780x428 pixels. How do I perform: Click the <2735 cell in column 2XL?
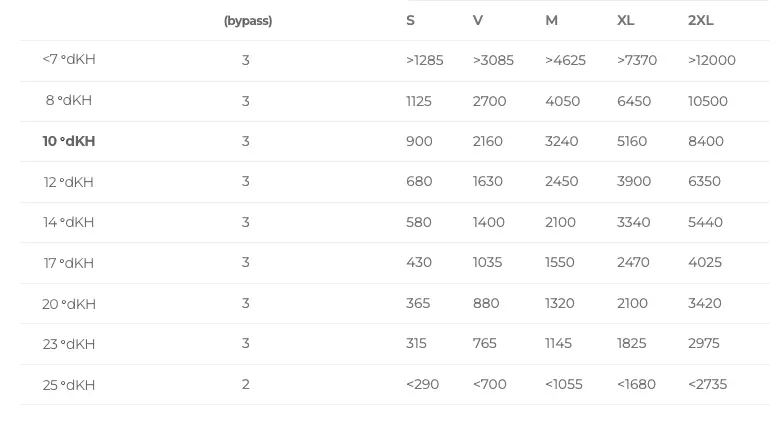pos(707,385)
